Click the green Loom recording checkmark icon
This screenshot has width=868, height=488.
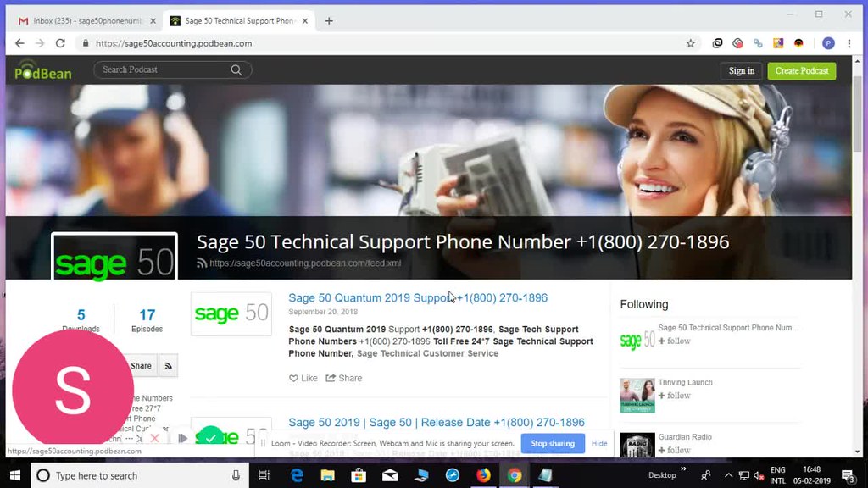pyautogui.click(x=212, y=438)
